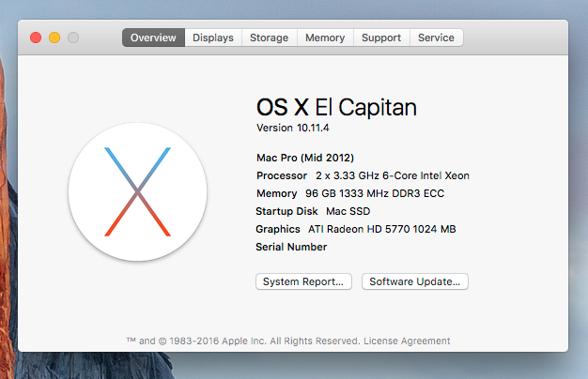Click the Mac Pro (Mid 2012) text
Viewport: 588px width, 379px height.
point(305,158)
